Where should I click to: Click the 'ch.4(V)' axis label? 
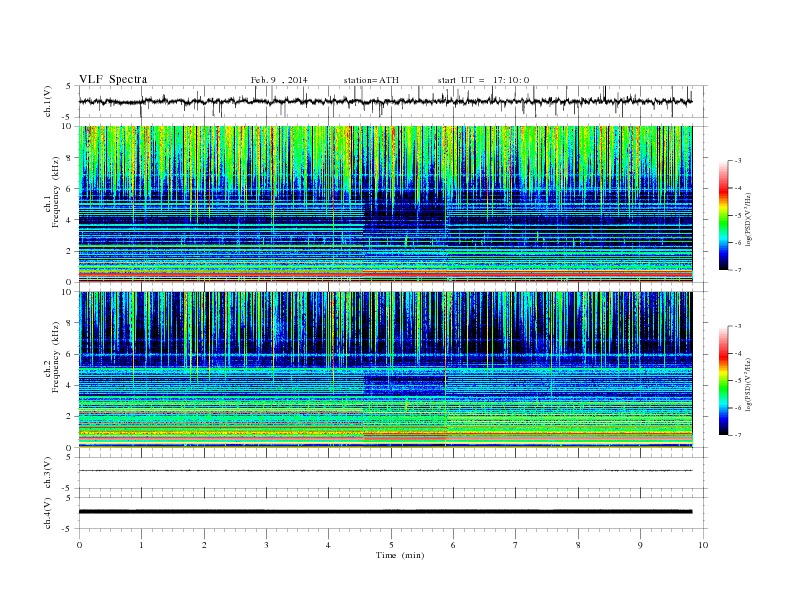[x=48, y=513]
